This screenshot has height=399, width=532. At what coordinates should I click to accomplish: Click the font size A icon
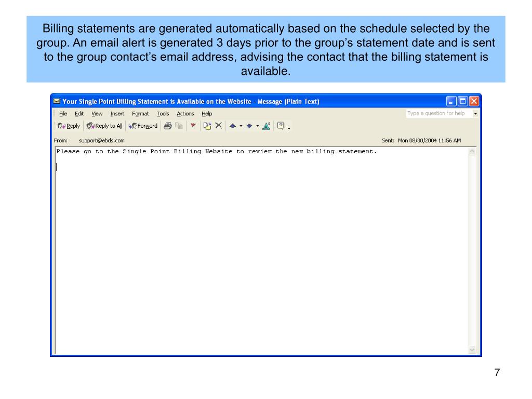click(267, 126)
